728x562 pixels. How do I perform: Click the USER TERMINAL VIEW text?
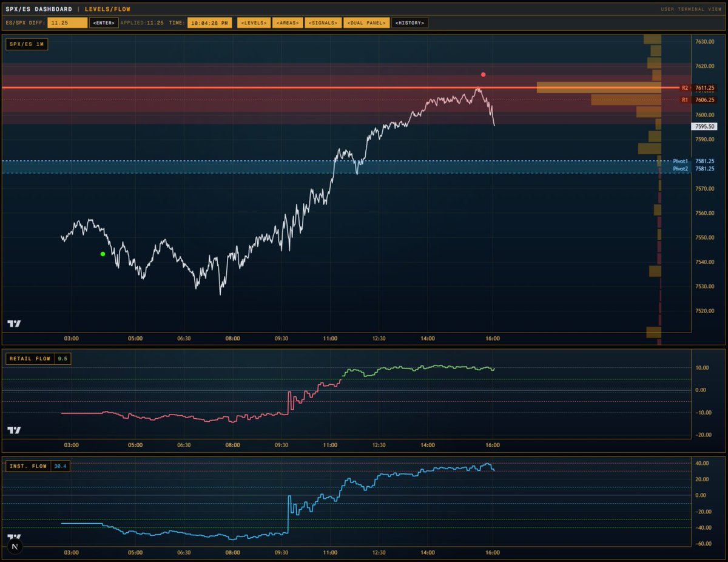click(691, 9)
